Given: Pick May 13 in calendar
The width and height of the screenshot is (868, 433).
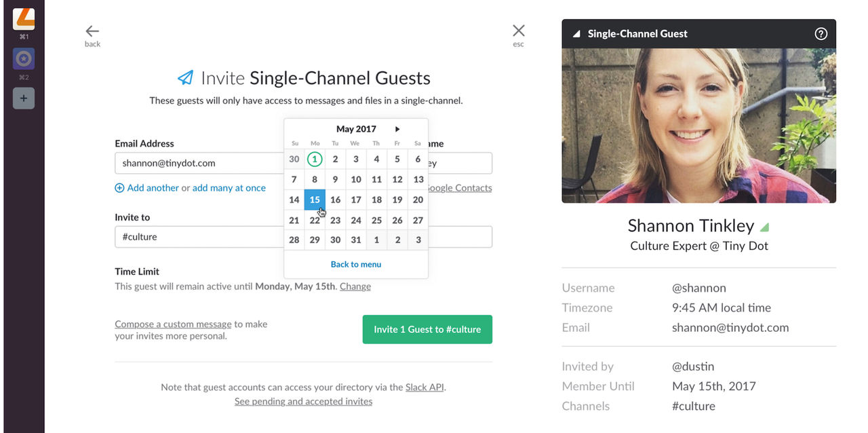Looking at the screenshot, I should coord(418,180).
